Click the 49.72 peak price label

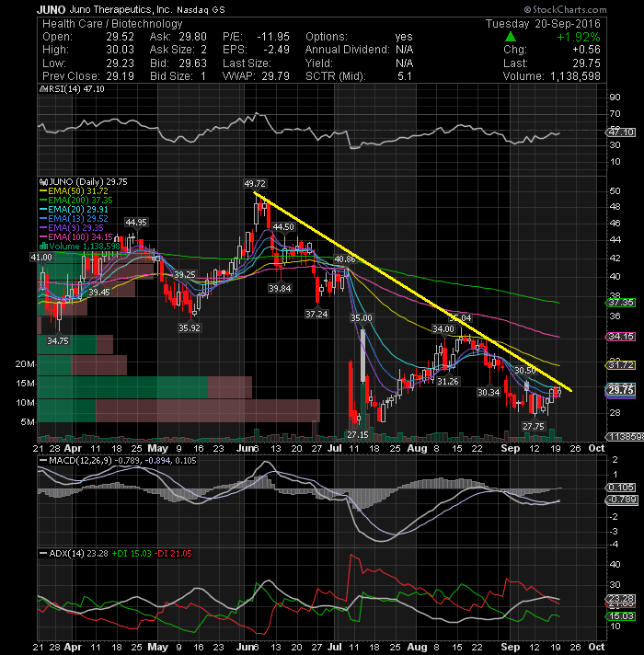pos(255,183)
